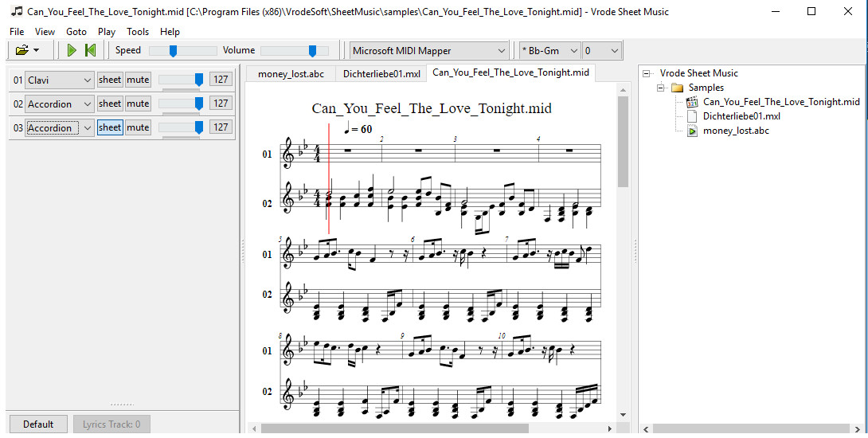This screenshot has width=868, height=438.
Task: Open the dropdown arrow beside the folder icon
Action: tap(37, 50)
